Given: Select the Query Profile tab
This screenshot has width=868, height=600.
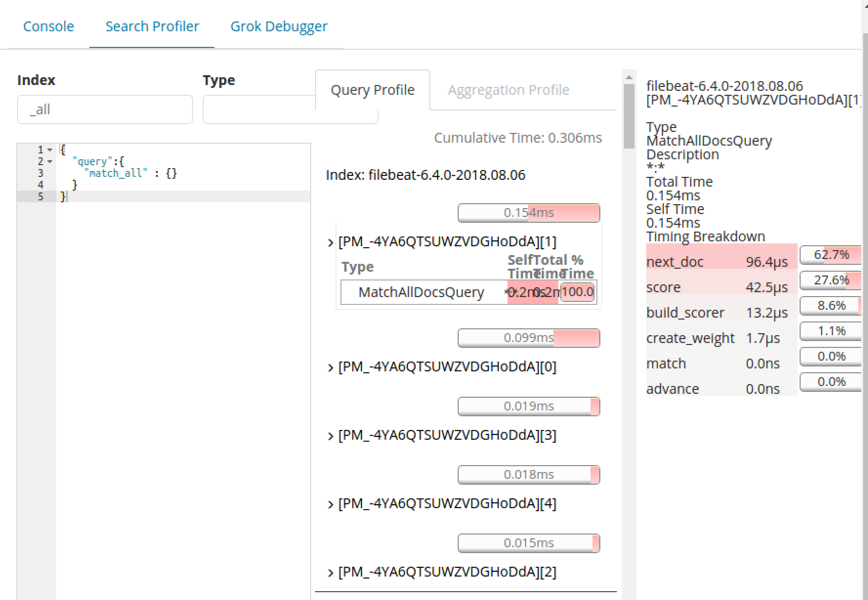Looking at the screenshot, I should point(373,89).
